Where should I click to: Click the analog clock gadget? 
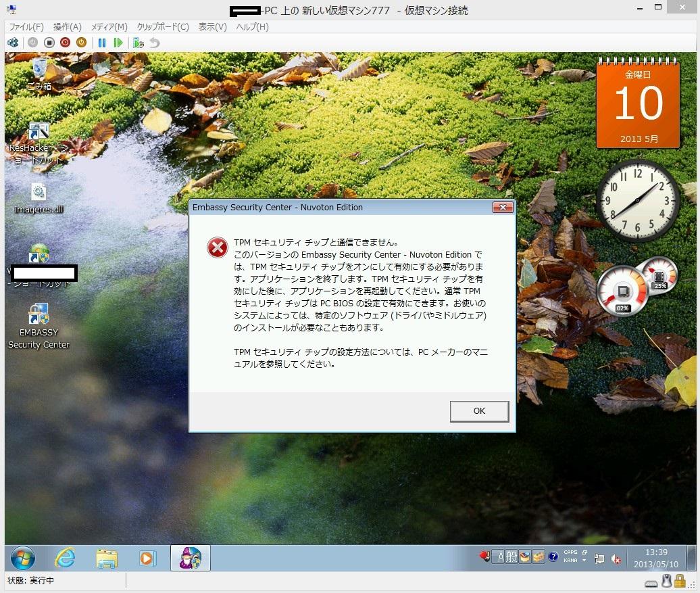[638, 200]
